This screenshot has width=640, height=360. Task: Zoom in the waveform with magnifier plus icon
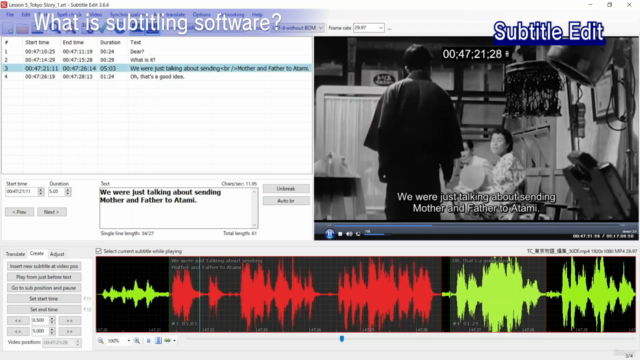coord(137,340)
